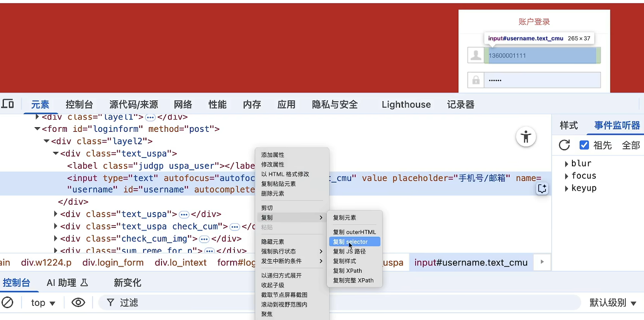Viewport: 644px width, 320px height.
Task: Toggle the 祖先 ancestors checkbox
Action: 584,145
